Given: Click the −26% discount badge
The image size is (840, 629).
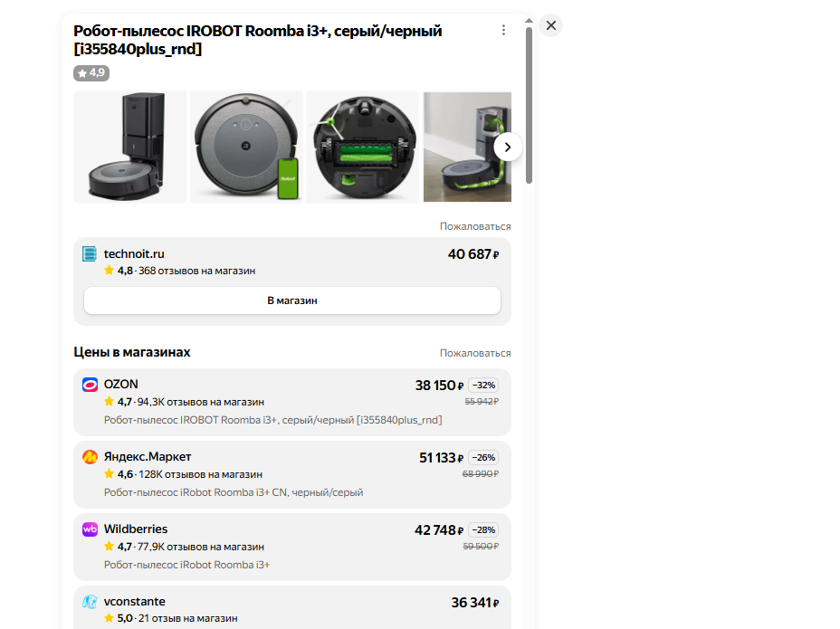Looking at the screenshot, I should pyautogui.click(x=483, y=458).
